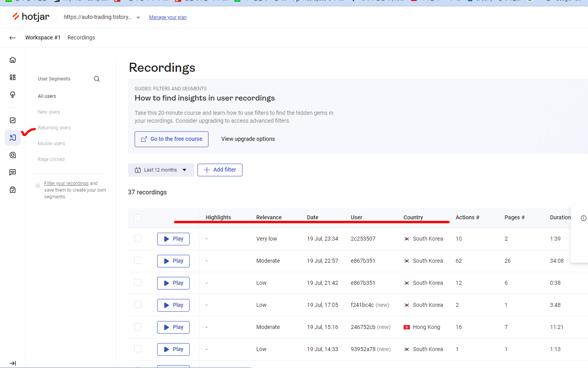This screenshot has height=368, width=588.
Task: Click View upgrade options
Action: tap(248, 139)
